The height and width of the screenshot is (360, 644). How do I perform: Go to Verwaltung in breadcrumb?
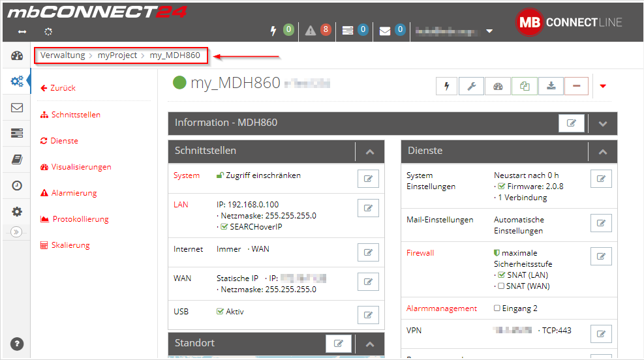[63, 55]
